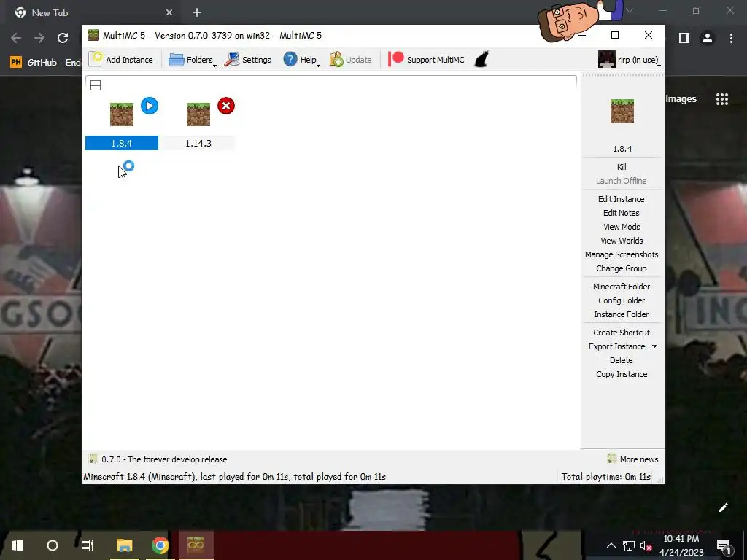The width and height of the screenshot is (747, 560).
Task: Open the Google apps grid in Chrome
Action: pos(722,99)
